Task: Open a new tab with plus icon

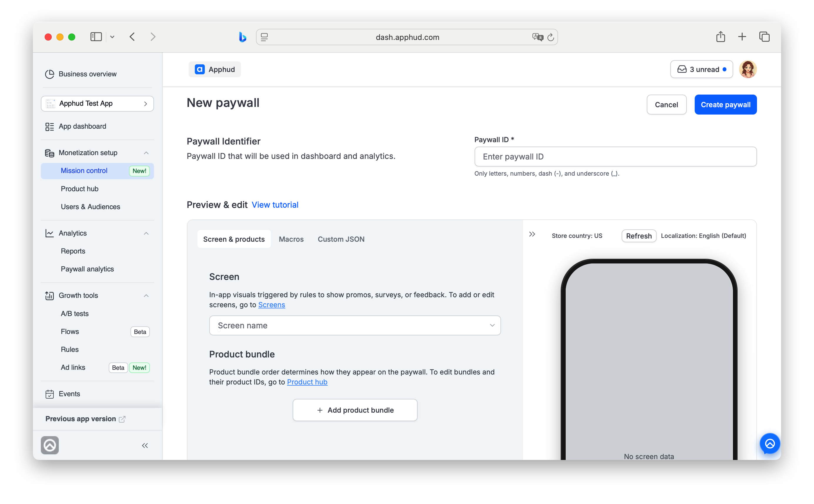Action: tap(742, 37)
